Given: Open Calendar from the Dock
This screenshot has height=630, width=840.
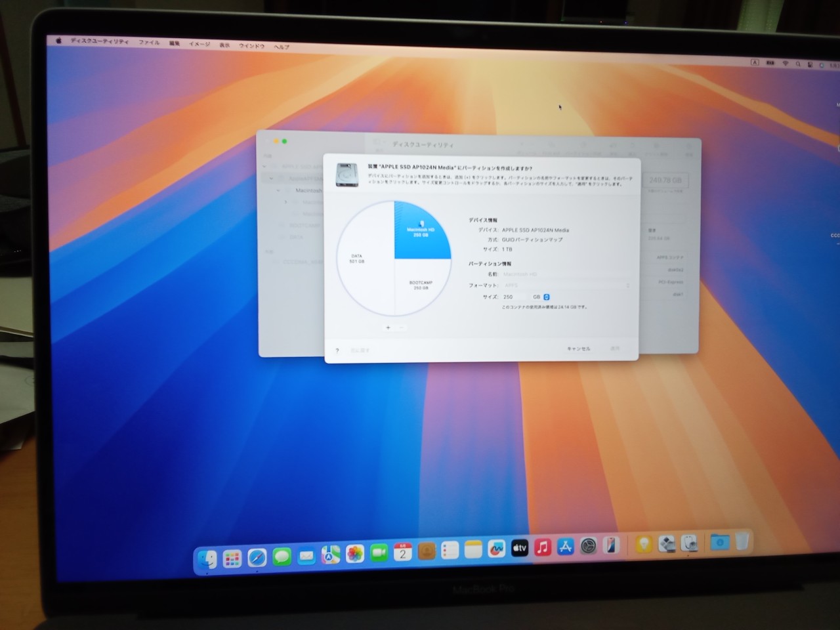Looking at the screenshot, I should [403, 553].
